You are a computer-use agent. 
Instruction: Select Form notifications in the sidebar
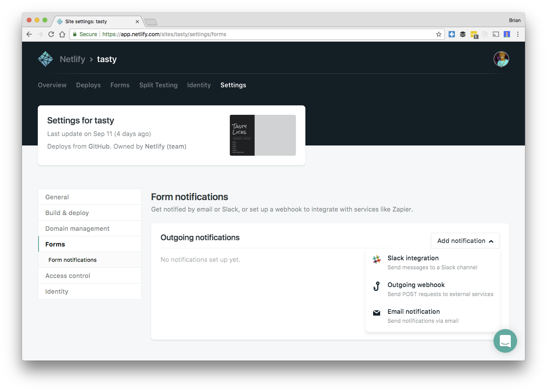point(72,259)
